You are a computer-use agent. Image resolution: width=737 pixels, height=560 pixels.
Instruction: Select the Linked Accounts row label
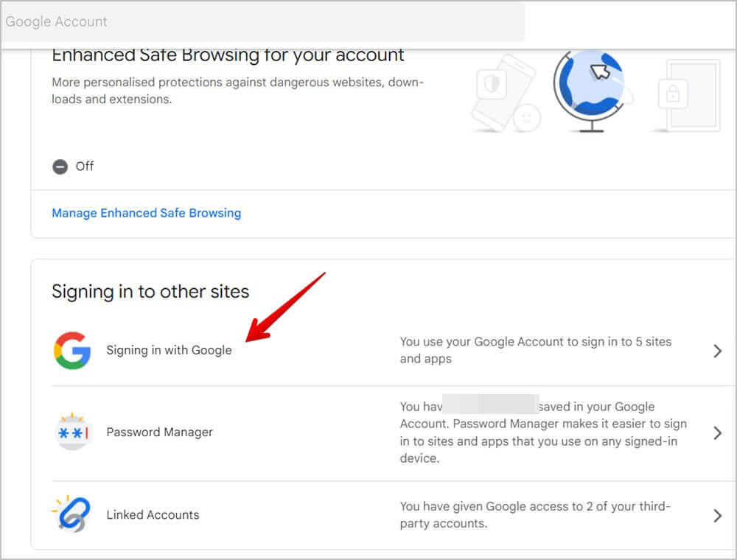pyautogui.click(x=153, y=515)
